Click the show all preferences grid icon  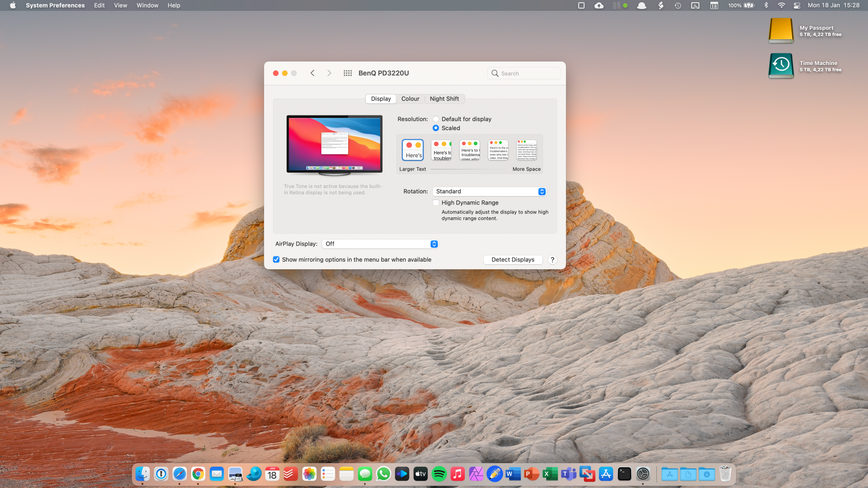pos(348,73)
